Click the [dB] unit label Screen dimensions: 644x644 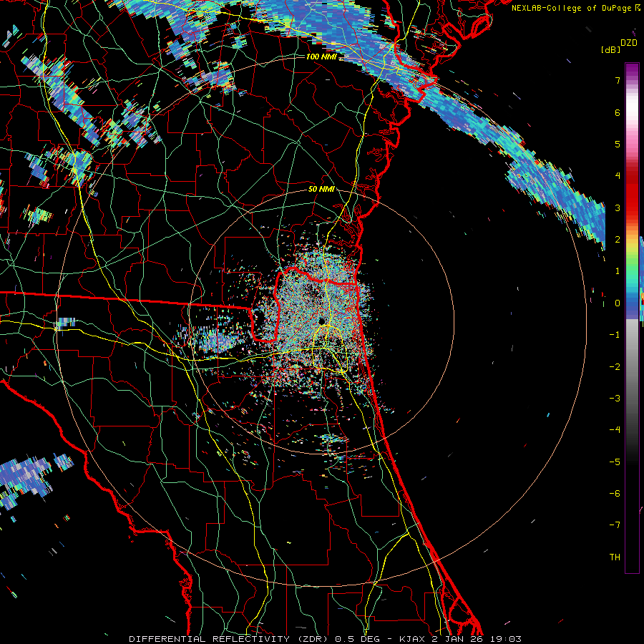[x=610, y=49]
